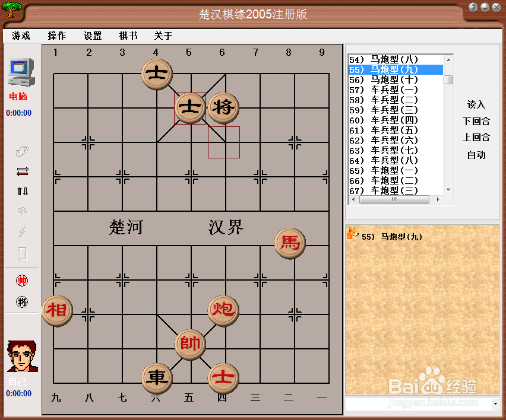Click computer's 0:00:00 timer
Screen dimensions: 506x420
tap(19, 113)
